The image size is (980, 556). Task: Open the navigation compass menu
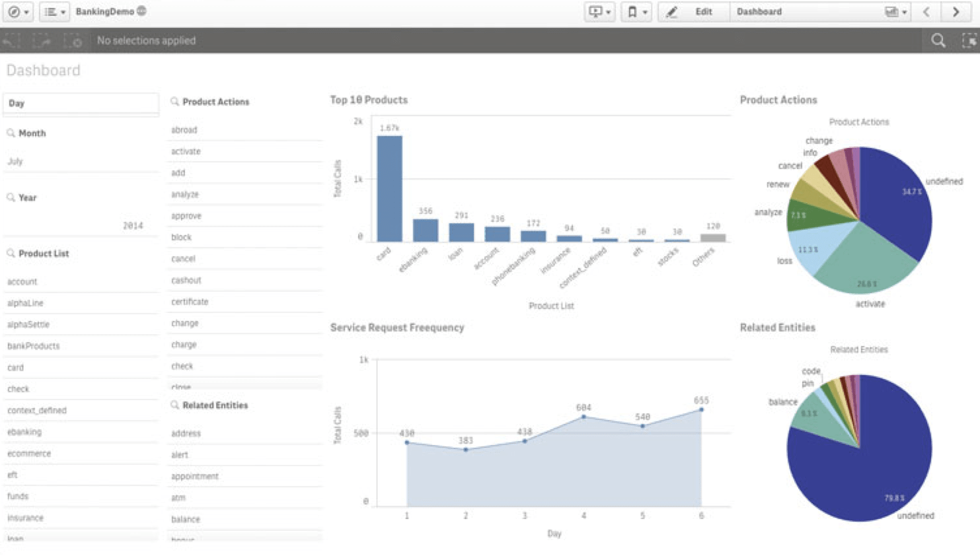tap(14, 12)
